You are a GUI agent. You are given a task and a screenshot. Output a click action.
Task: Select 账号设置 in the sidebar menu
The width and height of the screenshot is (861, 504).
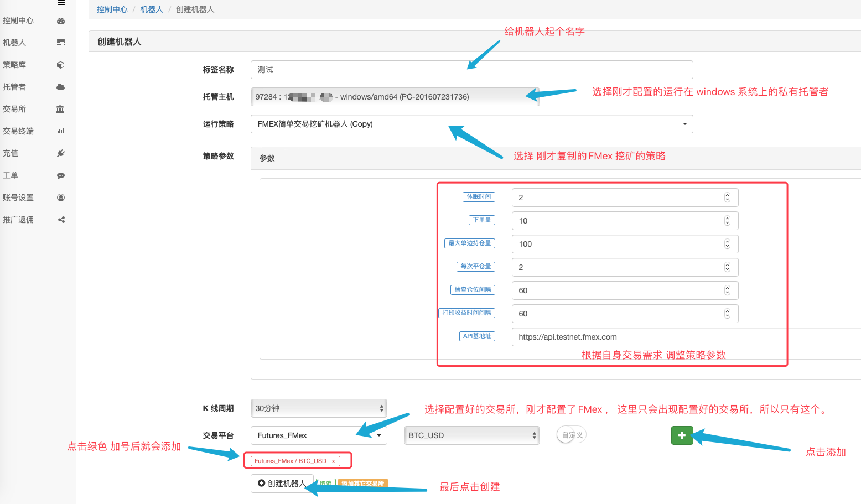pyautogui.click(x=18, y=198)
